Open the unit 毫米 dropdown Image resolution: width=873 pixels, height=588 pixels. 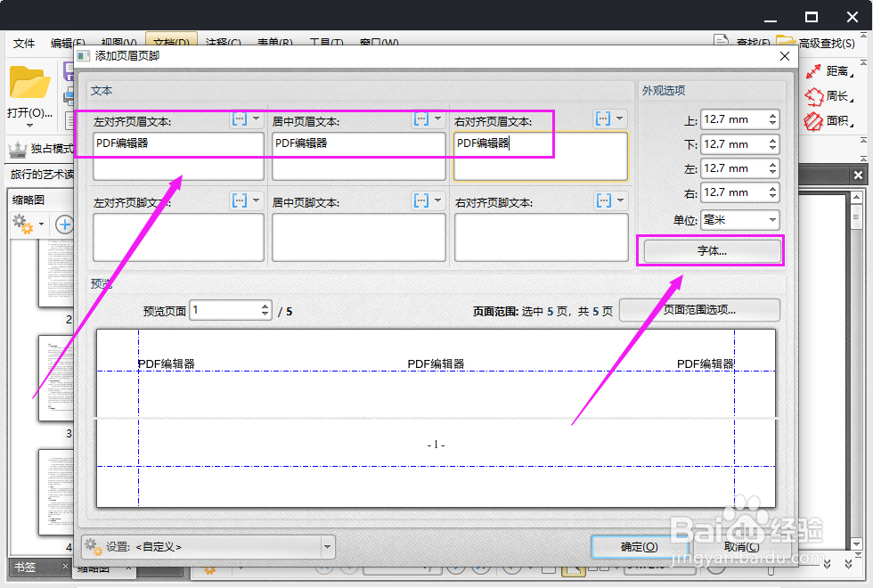739,220
